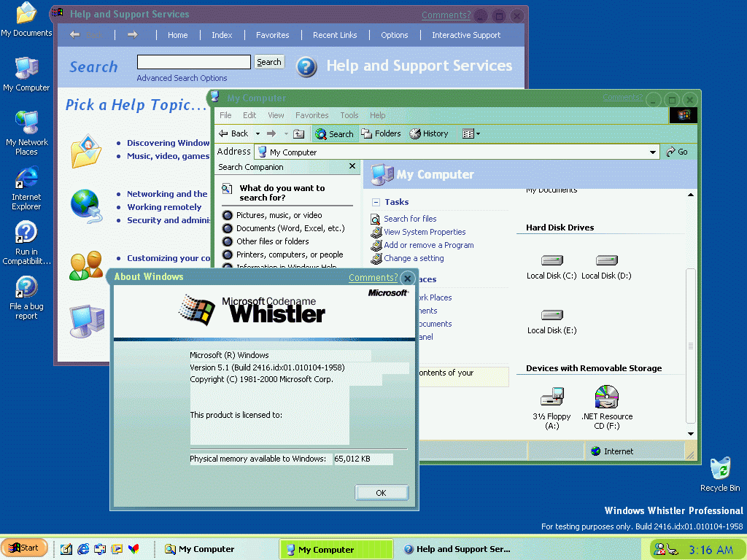Go up one folder level in My Computer
This screenshot has height=560, width=747.
pos(298,134)
